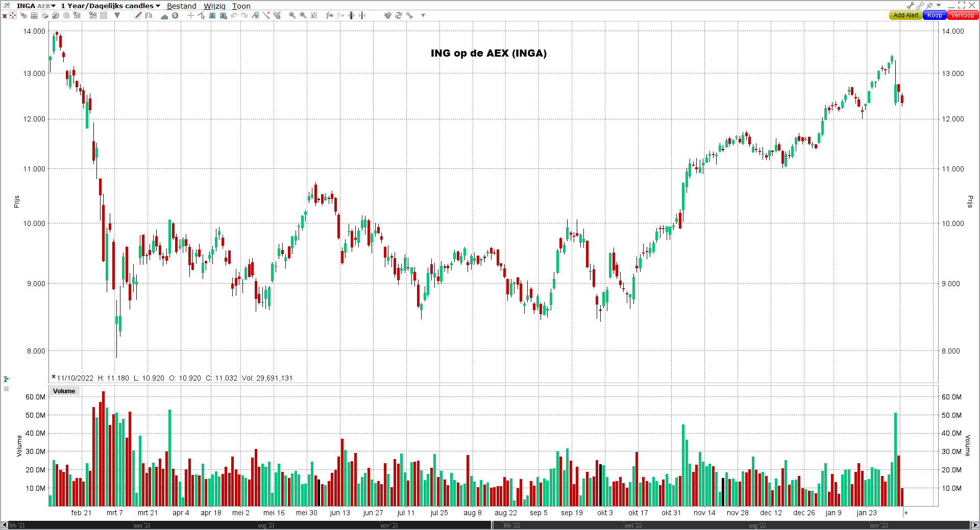980x530 pixels.
Task: Click the pointing hand toolbar icon
Action: 23,15
